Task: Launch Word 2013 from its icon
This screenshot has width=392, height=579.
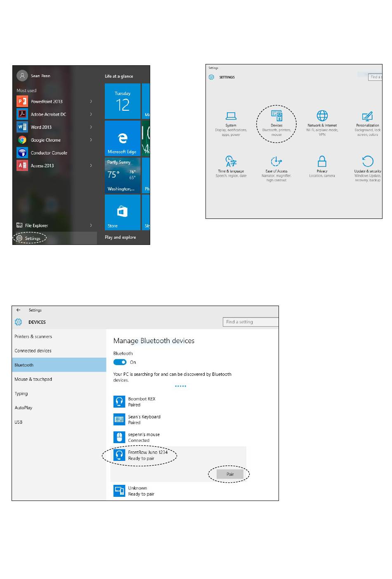Action: click(22, 127)
